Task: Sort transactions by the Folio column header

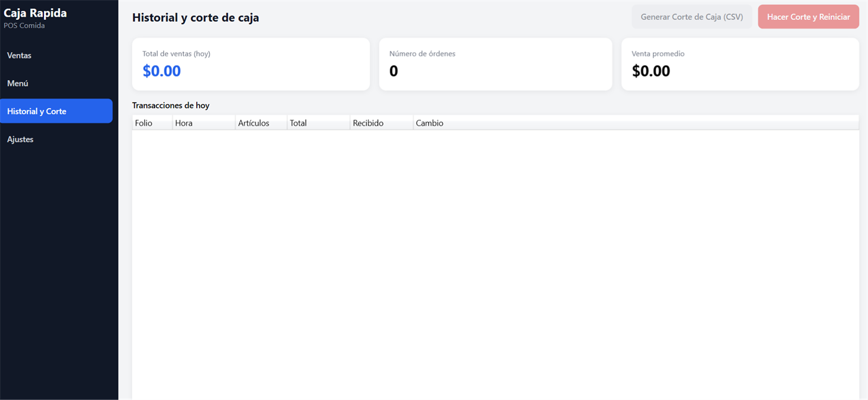Action: click(152, 123)
